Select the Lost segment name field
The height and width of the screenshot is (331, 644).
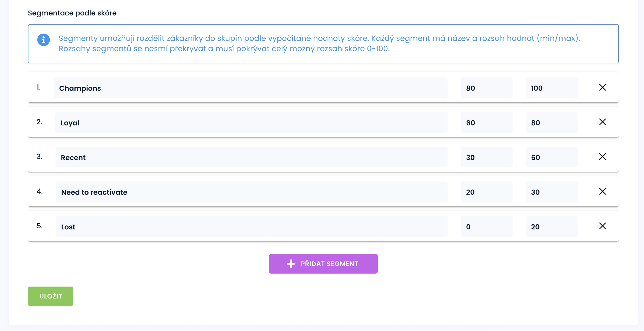click(251, 227)
